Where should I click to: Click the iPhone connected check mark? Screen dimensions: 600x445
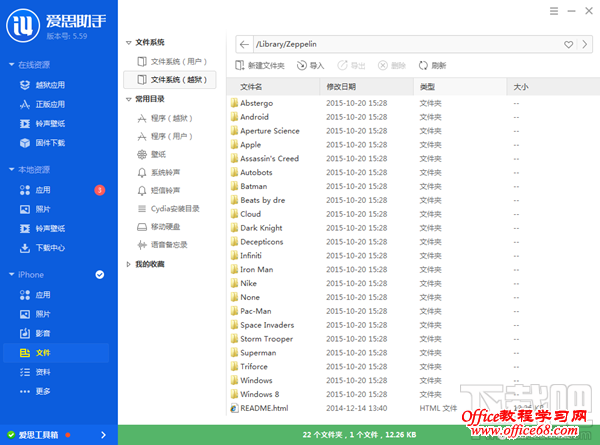(100, 275)
